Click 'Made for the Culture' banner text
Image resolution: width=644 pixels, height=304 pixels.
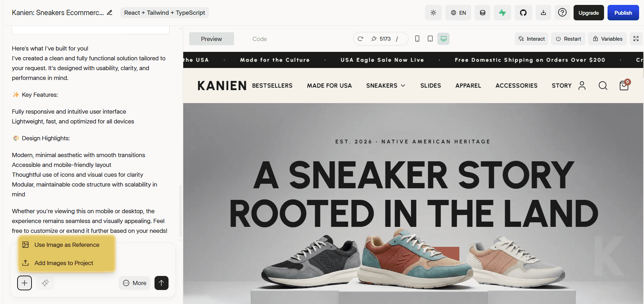275,60
